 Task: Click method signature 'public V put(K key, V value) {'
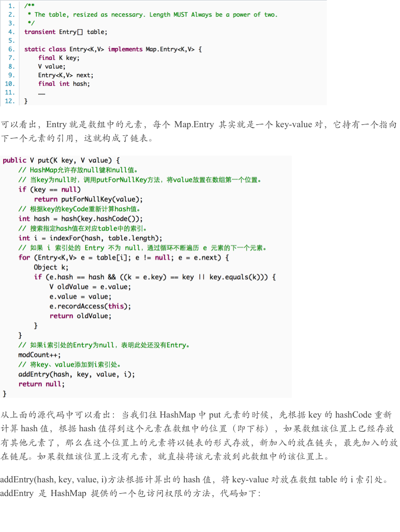(61, 160)
